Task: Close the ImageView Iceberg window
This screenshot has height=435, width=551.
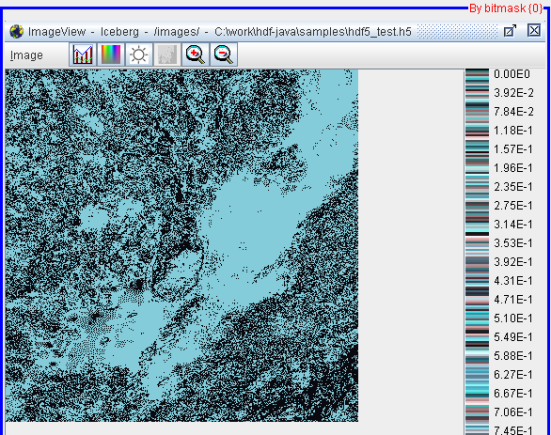Action: (x=534, y=31)
